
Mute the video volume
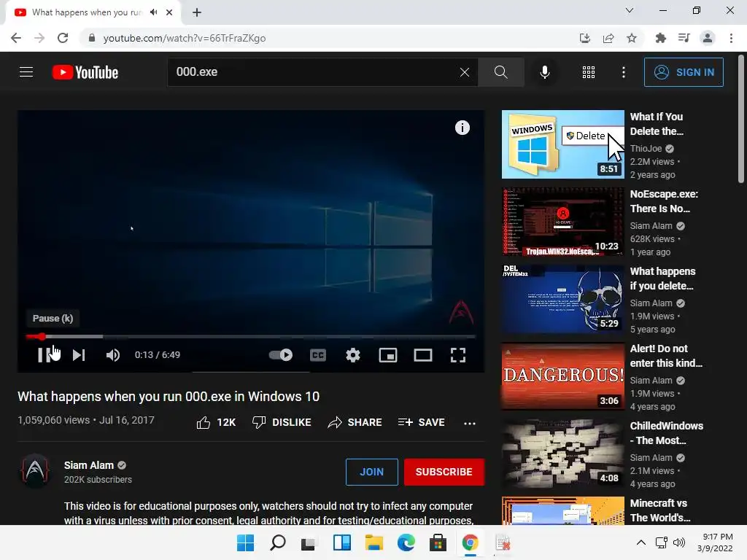(113, 355)
